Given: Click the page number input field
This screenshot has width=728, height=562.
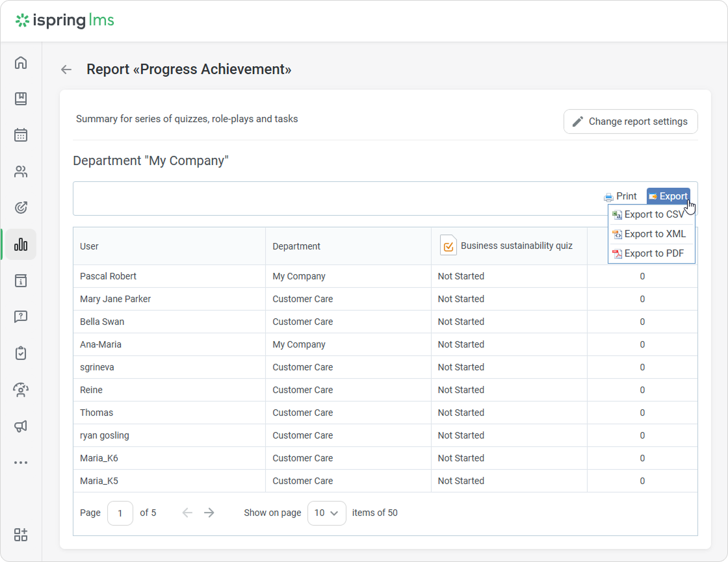Looking at the screenshot, I should coord(120,513).
